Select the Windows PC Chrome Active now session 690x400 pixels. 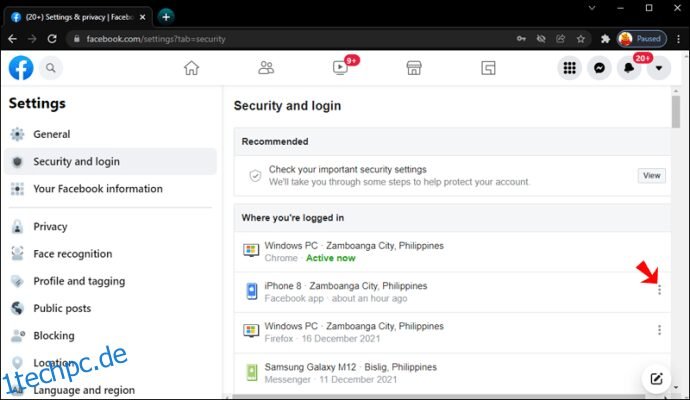tap(452, 252)
